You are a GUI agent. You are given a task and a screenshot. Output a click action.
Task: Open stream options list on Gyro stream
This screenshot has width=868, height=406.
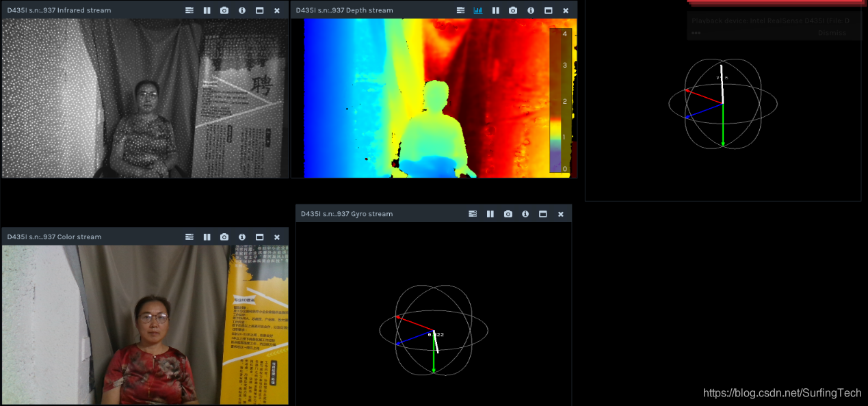[x=473, y=214]
